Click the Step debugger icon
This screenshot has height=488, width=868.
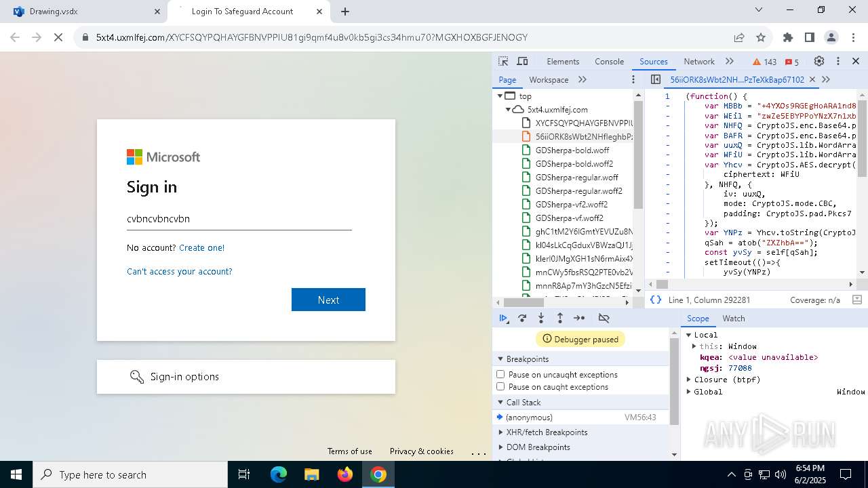point(579,318)
